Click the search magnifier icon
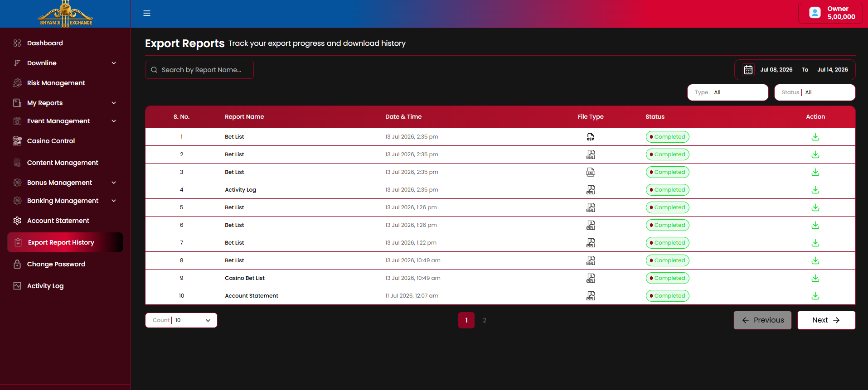The width and height of the screenshot is (868, 390). tap(154, 70)
